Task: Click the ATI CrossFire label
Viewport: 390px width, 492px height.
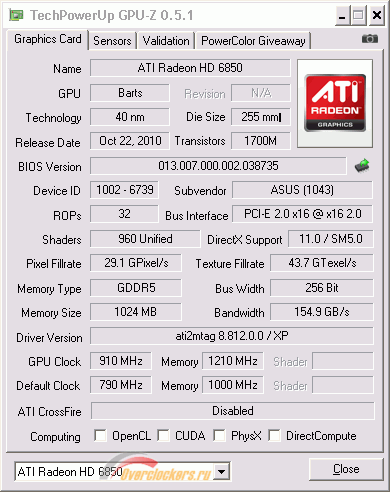Action: (x=50, y=412)
